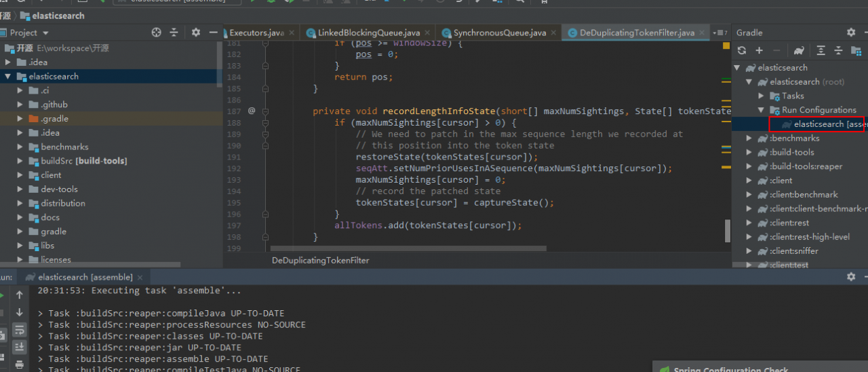This screenshot has width=868, height=372.
Task: Add a Gradle project with plus icon
Action: tap(759, 50)
